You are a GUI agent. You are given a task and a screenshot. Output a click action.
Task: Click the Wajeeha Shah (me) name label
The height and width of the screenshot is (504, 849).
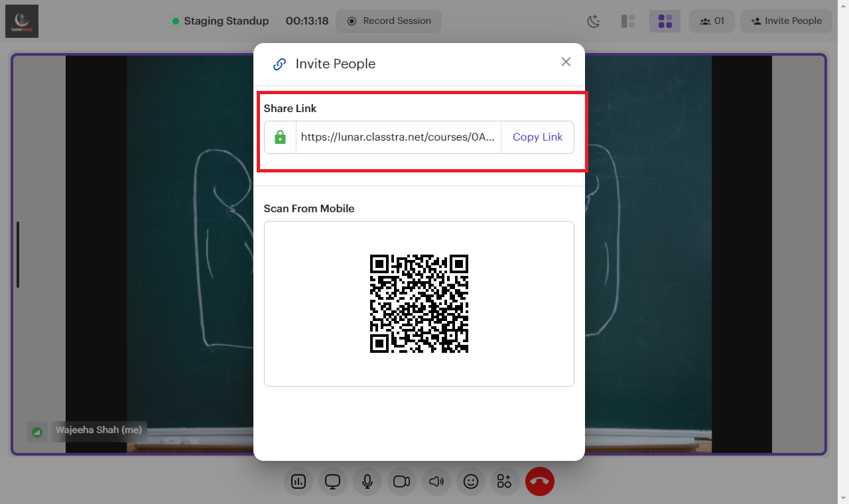99,430
